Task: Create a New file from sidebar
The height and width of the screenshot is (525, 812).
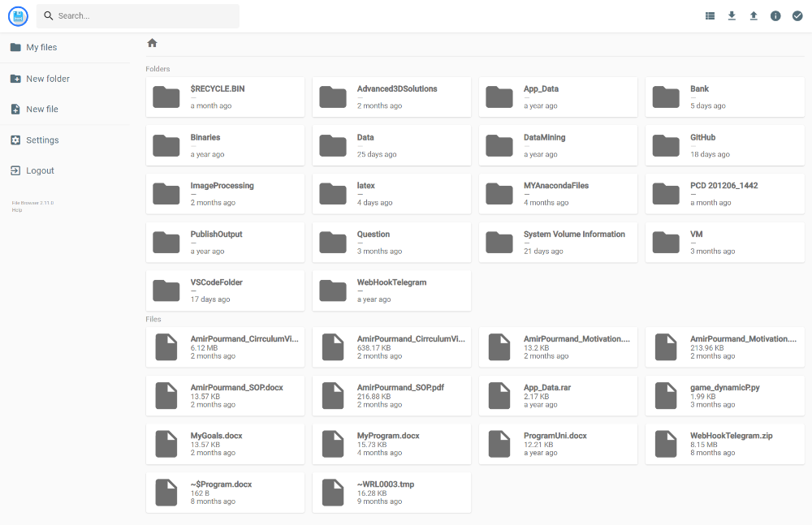Action: [x=41, y=110]
